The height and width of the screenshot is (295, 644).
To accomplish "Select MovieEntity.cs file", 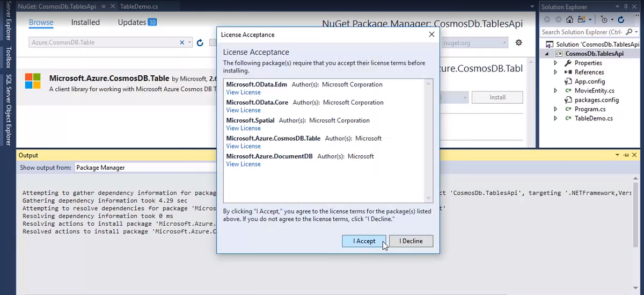I will 594,90.
